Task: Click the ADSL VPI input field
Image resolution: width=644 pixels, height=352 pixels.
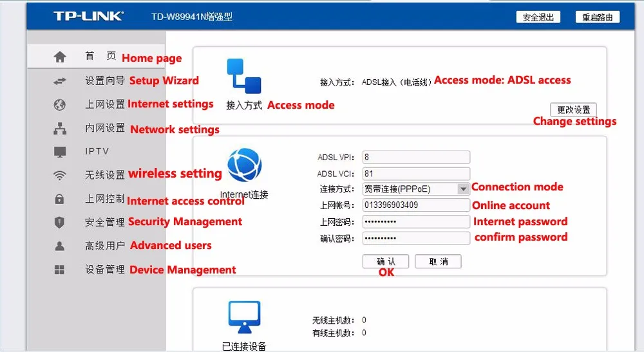Action: [416, 157]
